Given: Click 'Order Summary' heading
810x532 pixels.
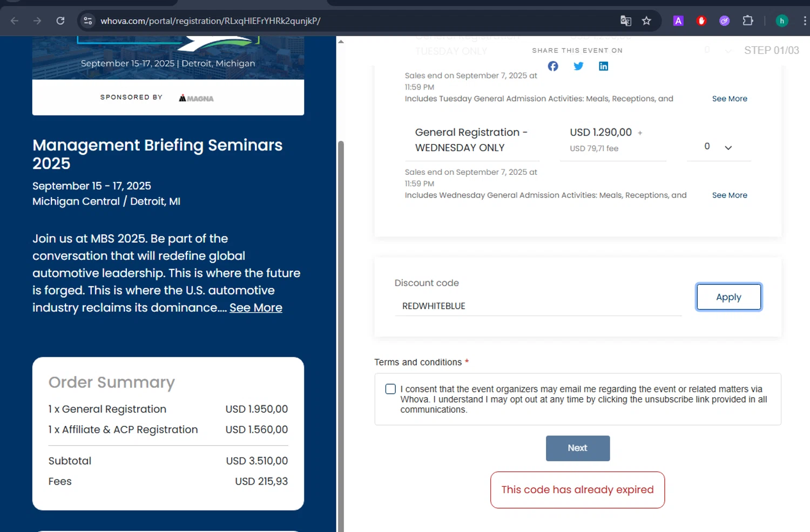Looking at the screenshot, I should [x=112, y=383].
